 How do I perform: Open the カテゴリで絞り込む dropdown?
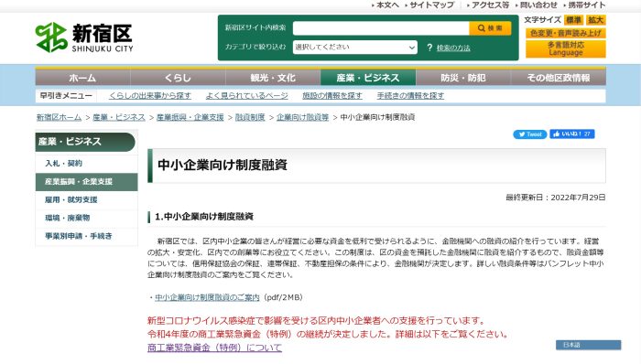[x=355, y=47]
